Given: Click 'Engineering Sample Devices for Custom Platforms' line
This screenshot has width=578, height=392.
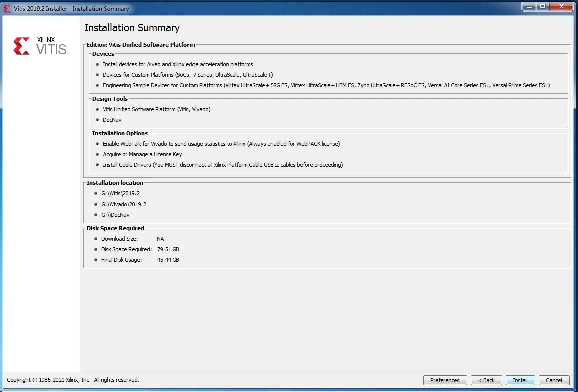Looking at the screenshot, I should click(x=326, y=85).
